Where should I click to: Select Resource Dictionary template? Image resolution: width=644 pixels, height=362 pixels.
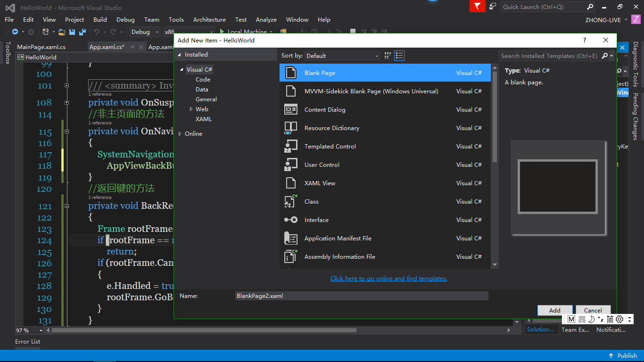(x=385, y=128)
